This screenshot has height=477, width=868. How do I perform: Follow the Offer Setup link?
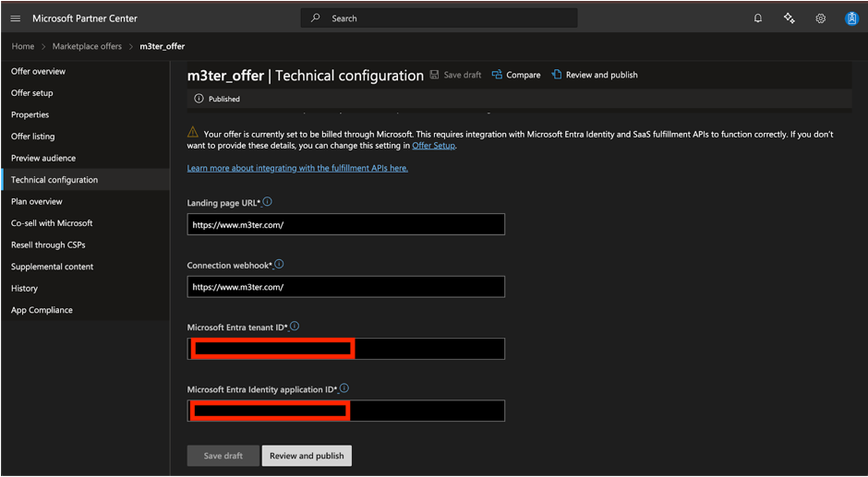pyautogui.click(x=433, y=146)
